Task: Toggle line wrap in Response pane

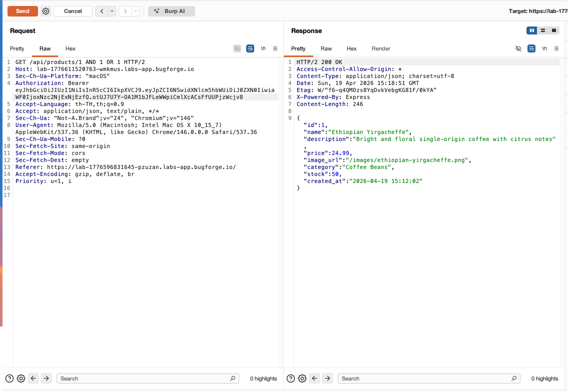Action: [531, 48]
